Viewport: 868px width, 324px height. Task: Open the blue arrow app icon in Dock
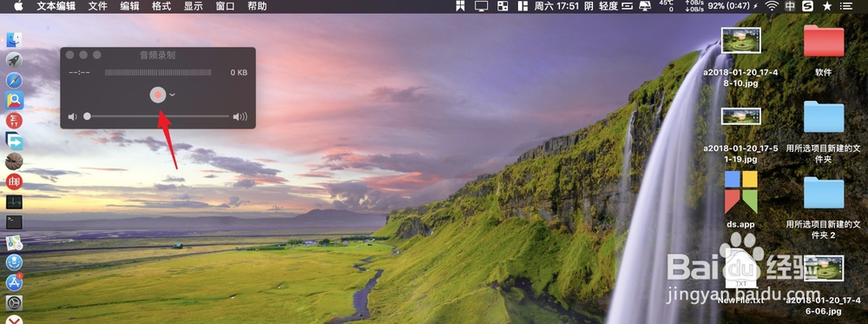(x=14, y=141)
